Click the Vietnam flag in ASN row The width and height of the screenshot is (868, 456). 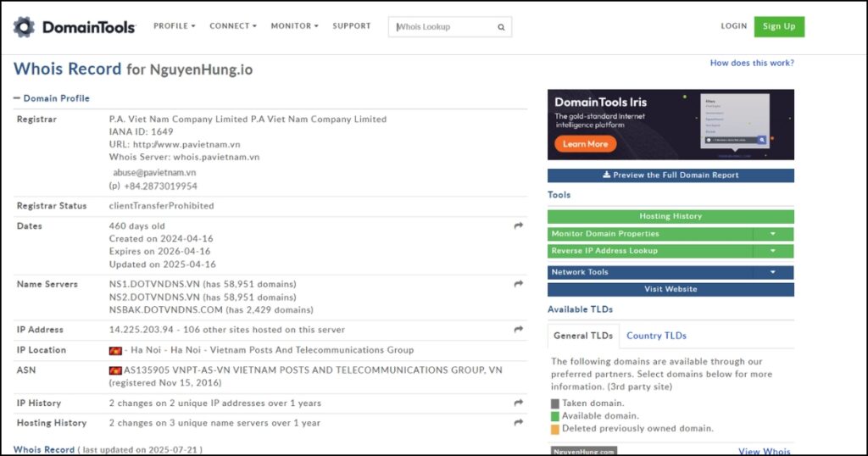point(115,370)
